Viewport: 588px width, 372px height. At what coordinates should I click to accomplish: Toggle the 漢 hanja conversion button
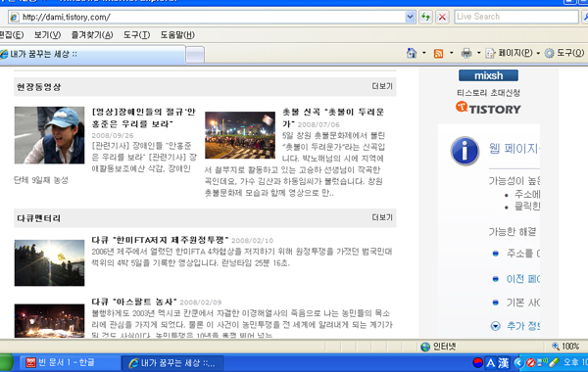coord(504,362)
